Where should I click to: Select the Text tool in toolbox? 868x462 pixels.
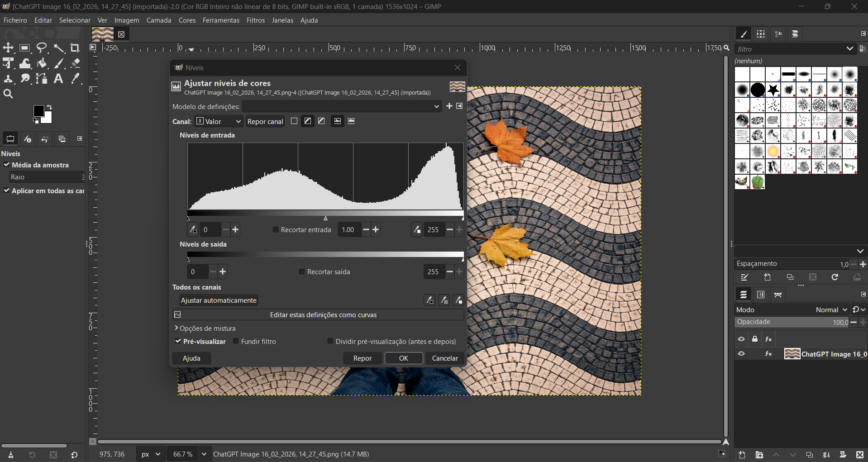[x=58, y=79]
